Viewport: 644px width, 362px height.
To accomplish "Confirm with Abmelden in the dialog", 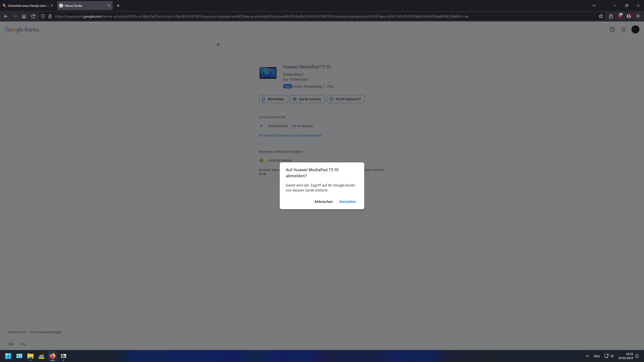I will [x=347, y=202].
